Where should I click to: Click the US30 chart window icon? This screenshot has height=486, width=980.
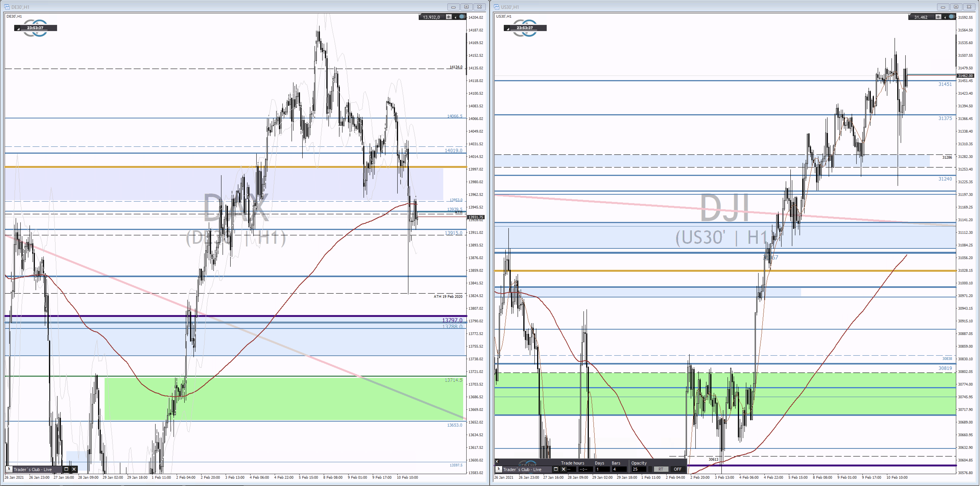tap(497, 7)
